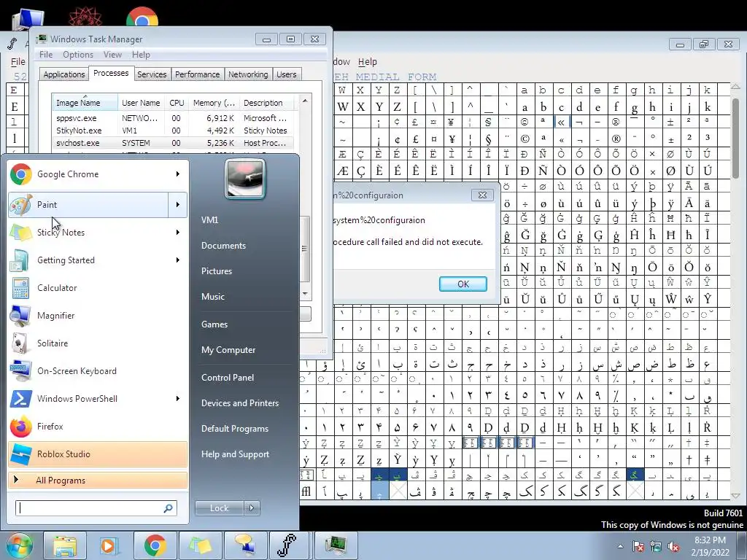Open Control Panel from Start menu
This screenshot has height=560, width=747.
pos(228,378)
